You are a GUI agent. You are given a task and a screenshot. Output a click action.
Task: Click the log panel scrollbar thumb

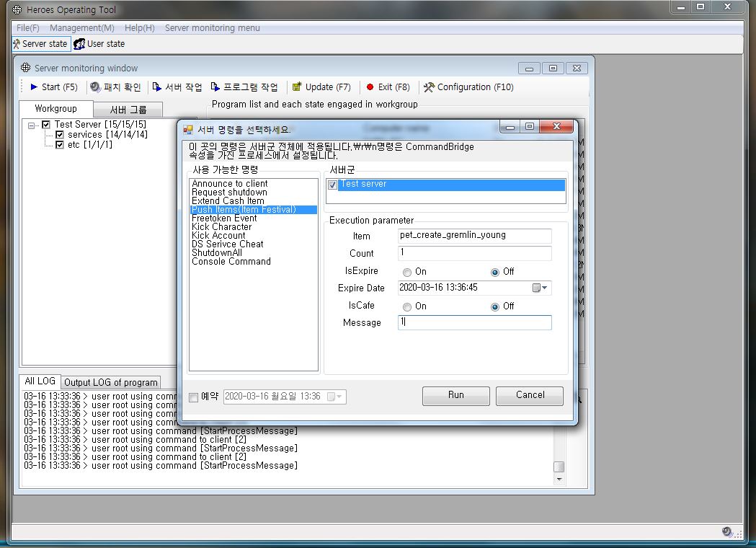pos(559,467)
